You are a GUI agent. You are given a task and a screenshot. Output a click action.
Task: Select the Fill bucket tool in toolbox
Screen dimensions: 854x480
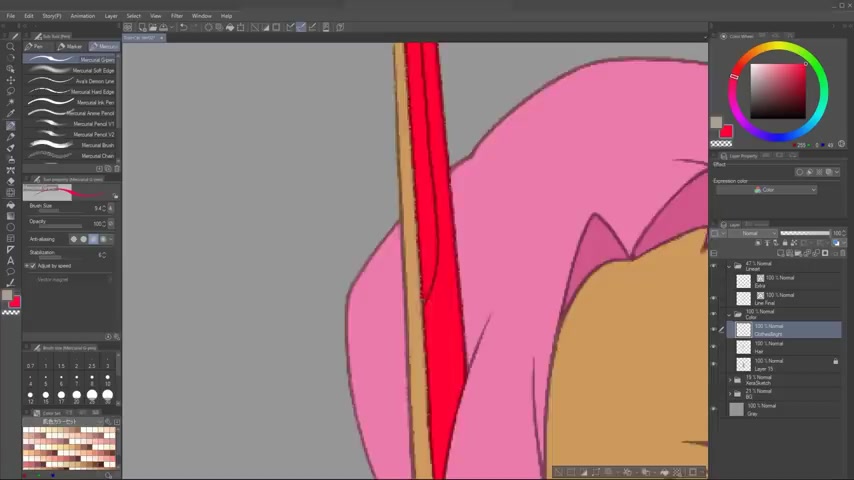[10, 205]
